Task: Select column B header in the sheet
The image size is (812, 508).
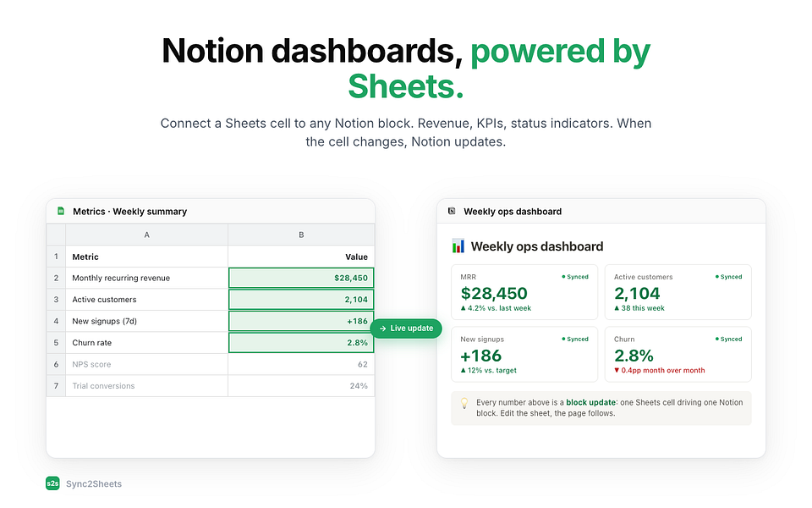Action: tap(301, 235)
